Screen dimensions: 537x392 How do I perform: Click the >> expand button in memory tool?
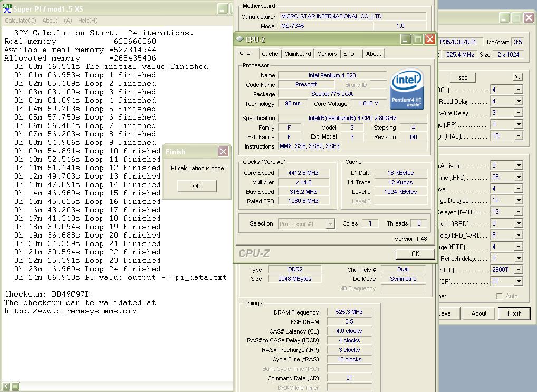(x=518, y=77)
